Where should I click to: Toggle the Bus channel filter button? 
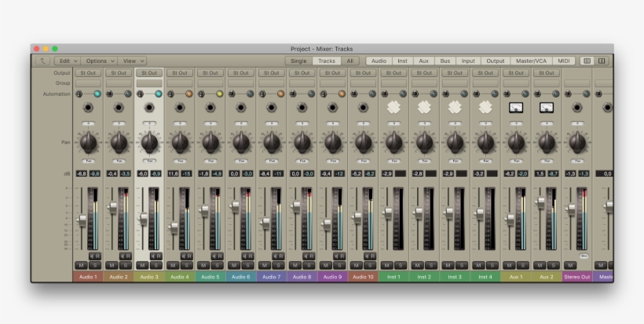point(445,61)
